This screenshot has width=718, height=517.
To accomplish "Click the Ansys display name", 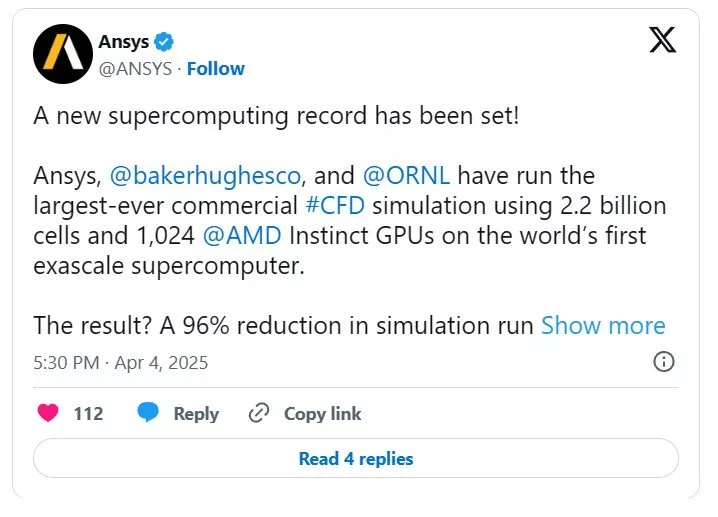I will [123, 42].
